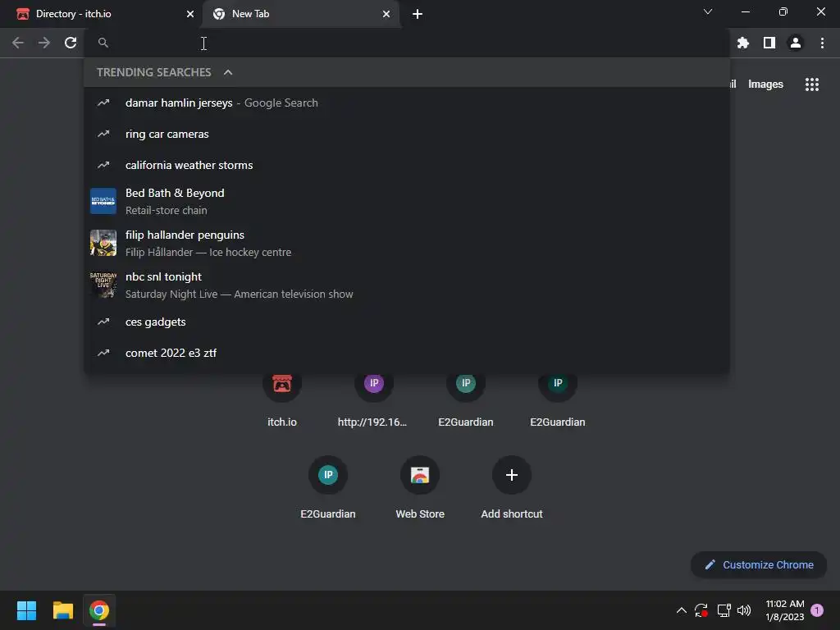Click the address bar search field

click(407, 43)
